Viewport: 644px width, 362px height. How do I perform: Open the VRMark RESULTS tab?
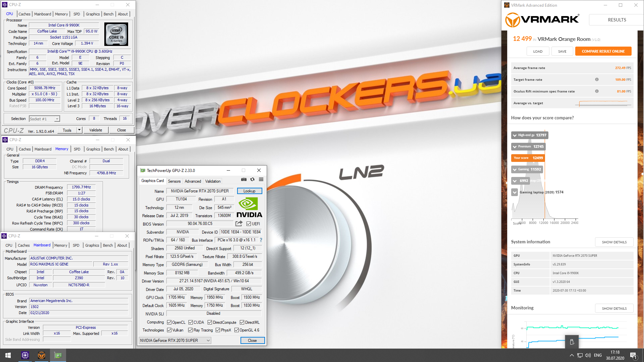617,20
